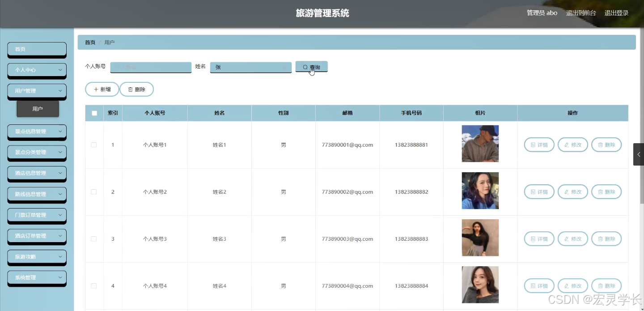Check the checkbox for 个人账号2's row
The width and height of the screenshot is (644, 311).
94,192
